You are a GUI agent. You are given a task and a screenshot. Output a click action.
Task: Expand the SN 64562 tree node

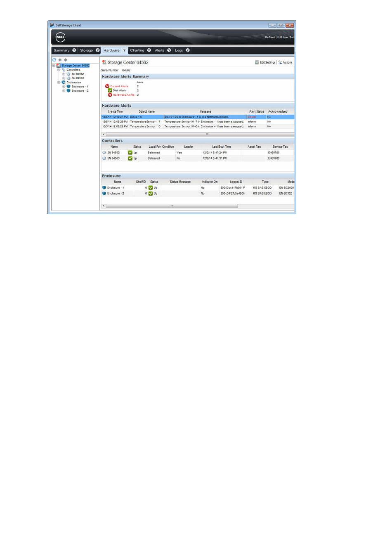pyautogui.click(x=64, y=74)
